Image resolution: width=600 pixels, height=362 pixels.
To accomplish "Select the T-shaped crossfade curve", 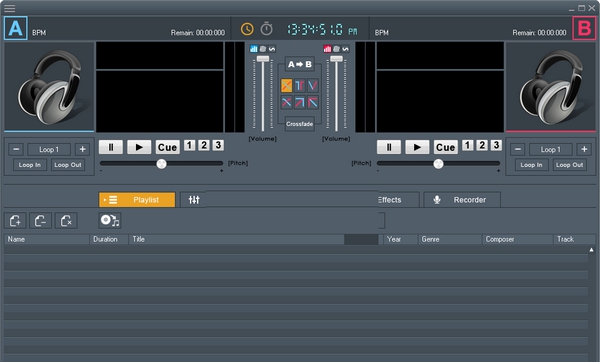I will [x=300, y=85].
